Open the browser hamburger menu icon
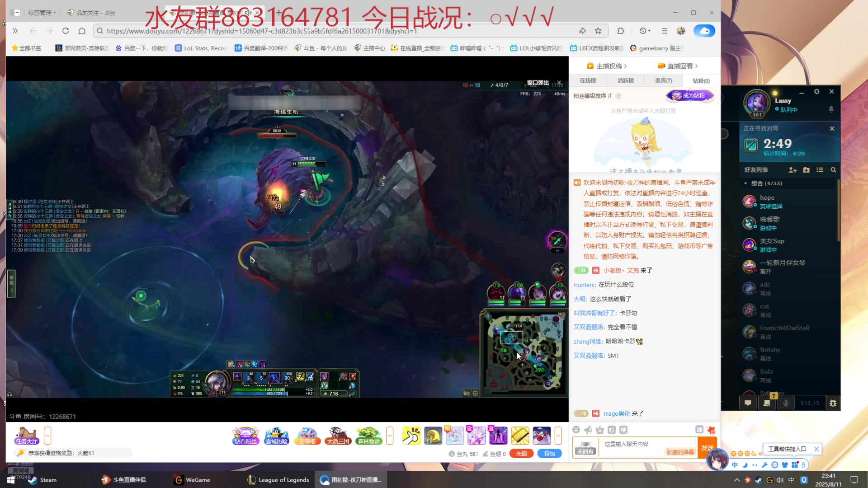The width and height of the screenshot is (868, 488). [x=664, y=31]
